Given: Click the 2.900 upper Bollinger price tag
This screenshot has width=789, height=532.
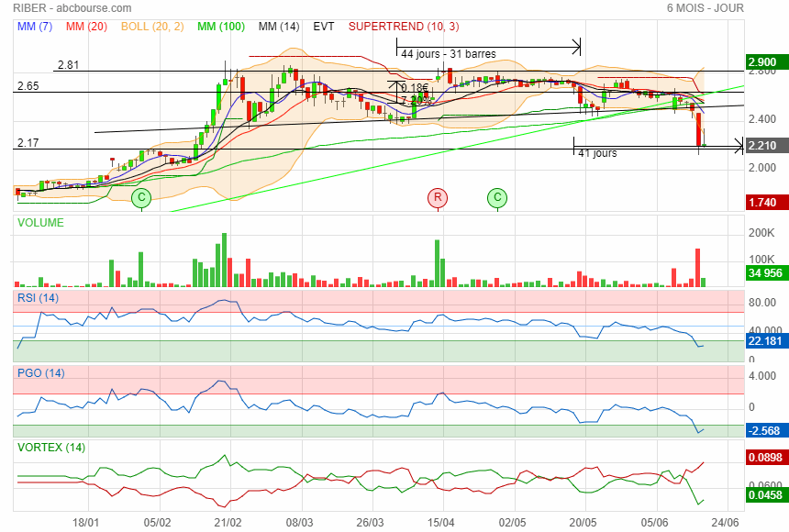Looking at the screenshot, I should tap(766, 61).
